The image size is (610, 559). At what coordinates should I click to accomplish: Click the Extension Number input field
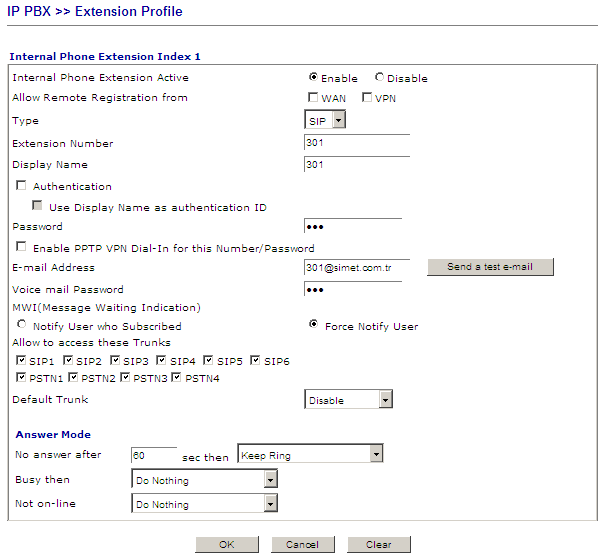click(356, 142)
